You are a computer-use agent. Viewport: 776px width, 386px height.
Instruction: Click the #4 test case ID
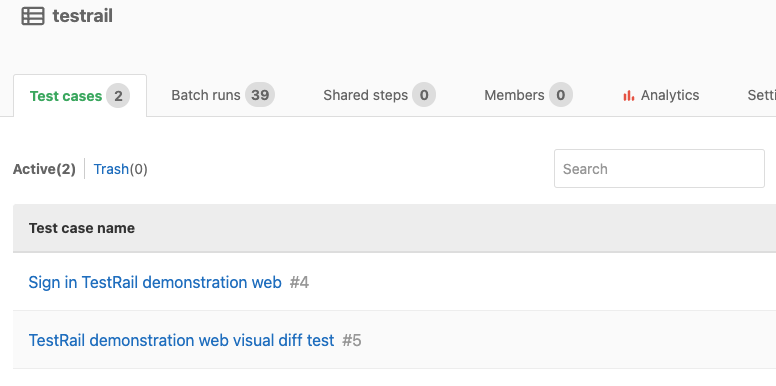[299, 283]
